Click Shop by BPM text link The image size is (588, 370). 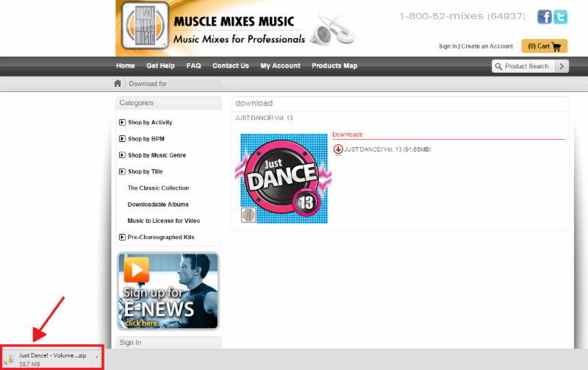(x=146, y=139)
